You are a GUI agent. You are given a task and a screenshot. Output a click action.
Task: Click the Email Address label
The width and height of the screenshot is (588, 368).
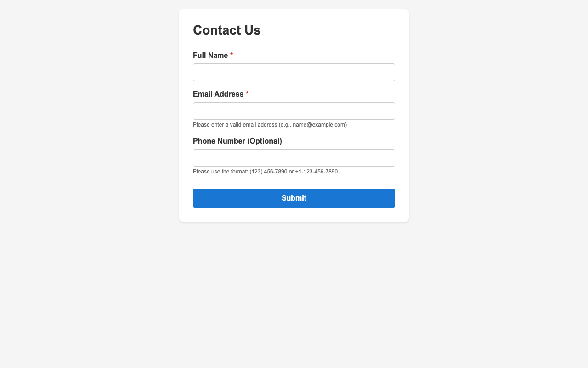click(x=218, y=94)
